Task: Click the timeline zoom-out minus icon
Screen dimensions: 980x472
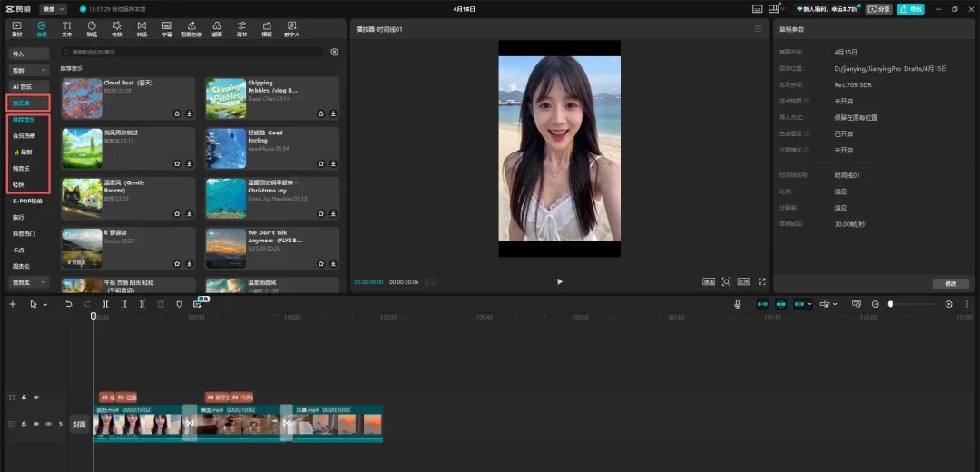Action: [x=876, y=304]
